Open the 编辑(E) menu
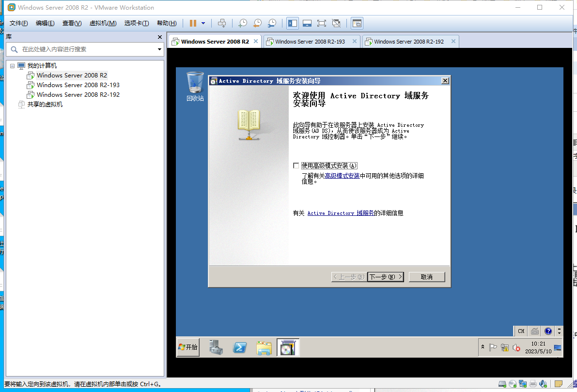This screenshot has height=392, width=577. pos(45,23)
